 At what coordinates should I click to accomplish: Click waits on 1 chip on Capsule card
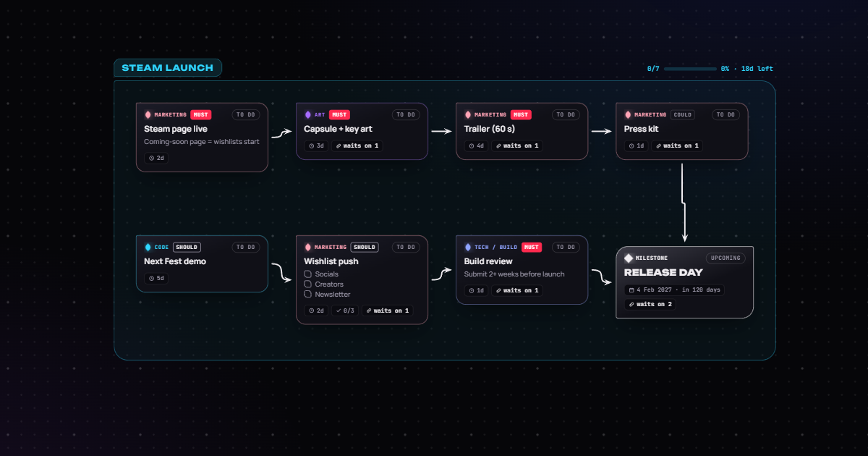tap(357, 145)
